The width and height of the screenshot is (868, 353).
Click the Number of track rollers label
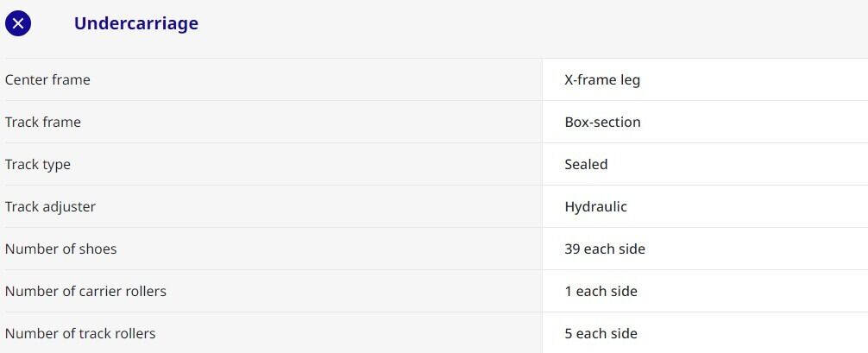point(80,333)
